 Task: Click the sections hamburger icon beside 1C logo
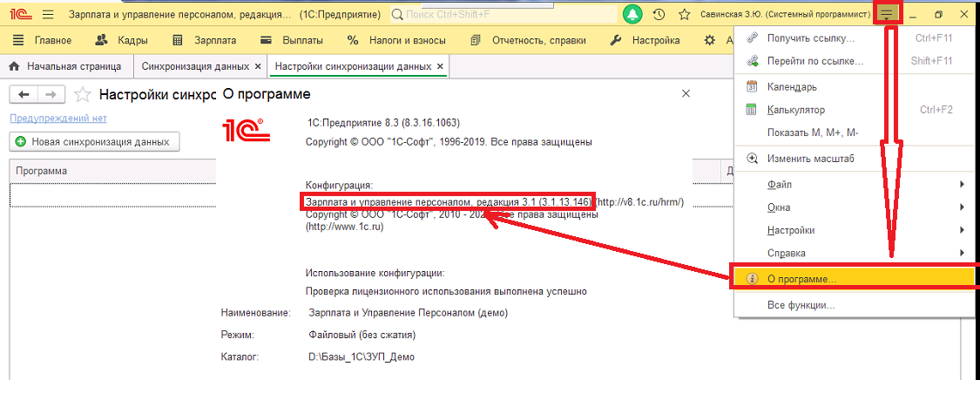point(49,14)
